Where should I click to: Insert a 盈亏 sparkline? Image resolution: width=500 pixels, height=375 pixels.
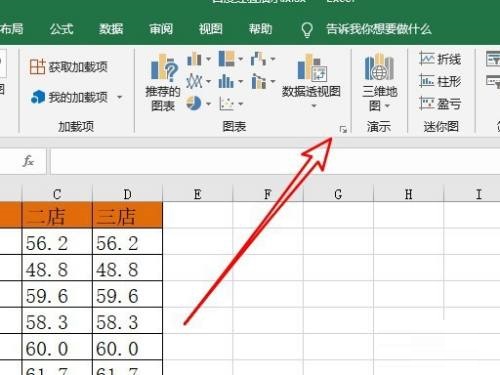coord(440,104)
